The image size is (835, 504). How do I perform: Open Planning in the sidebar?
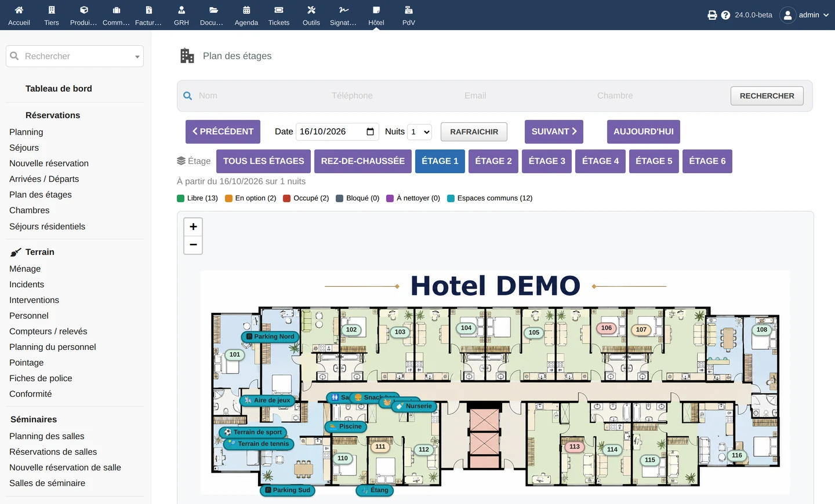(x=26, y=132)
